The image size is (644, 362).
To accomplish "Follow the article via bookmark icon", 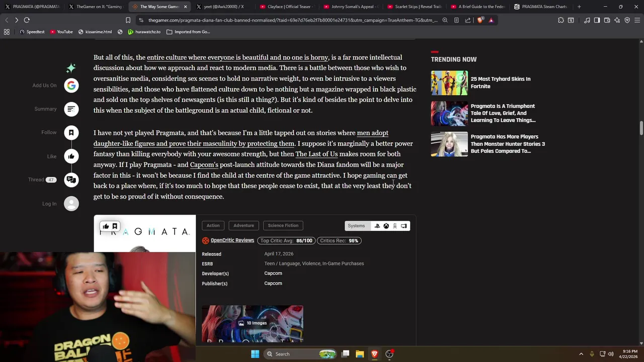I will pyautogui.click(x=71, y=133).
